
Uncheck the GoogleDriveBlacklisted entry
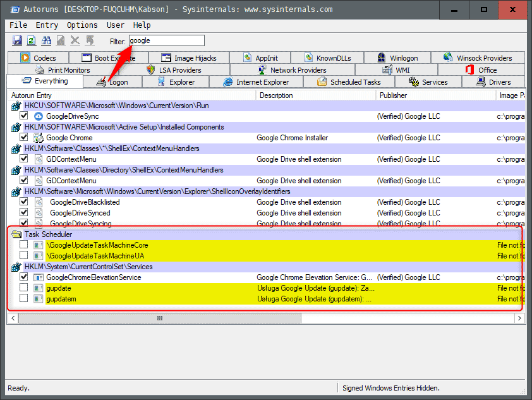click(24, 202)
